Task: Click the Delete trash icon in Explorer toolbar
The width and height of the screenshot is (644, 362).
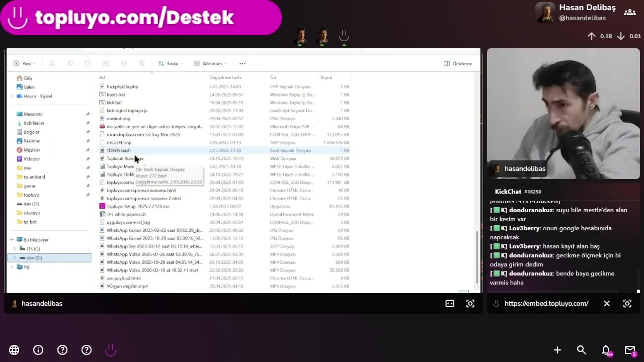Action: click(x=142, y=64)
